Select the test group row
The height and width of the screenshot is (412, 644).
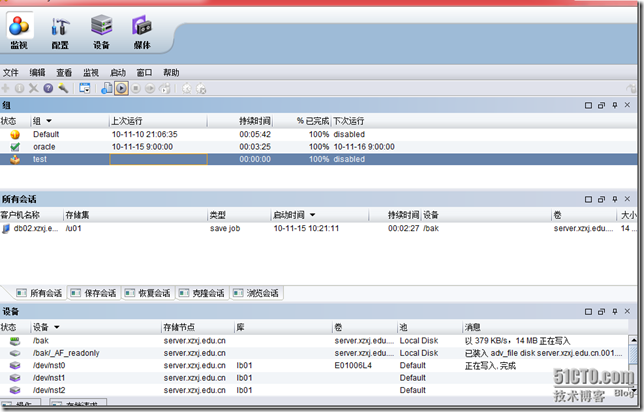tap(318, 159)
